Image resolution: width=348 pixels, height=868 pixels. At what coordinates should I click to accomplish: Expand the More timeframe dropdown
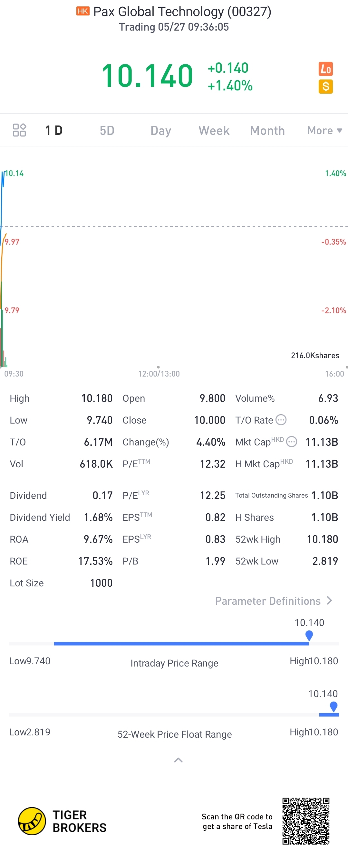pos(324,130)
